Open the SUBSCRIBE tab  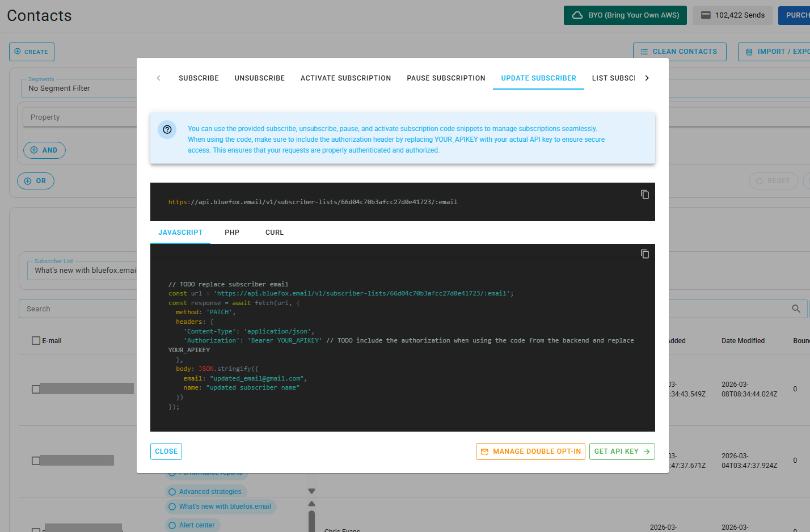tap(199, 78)
